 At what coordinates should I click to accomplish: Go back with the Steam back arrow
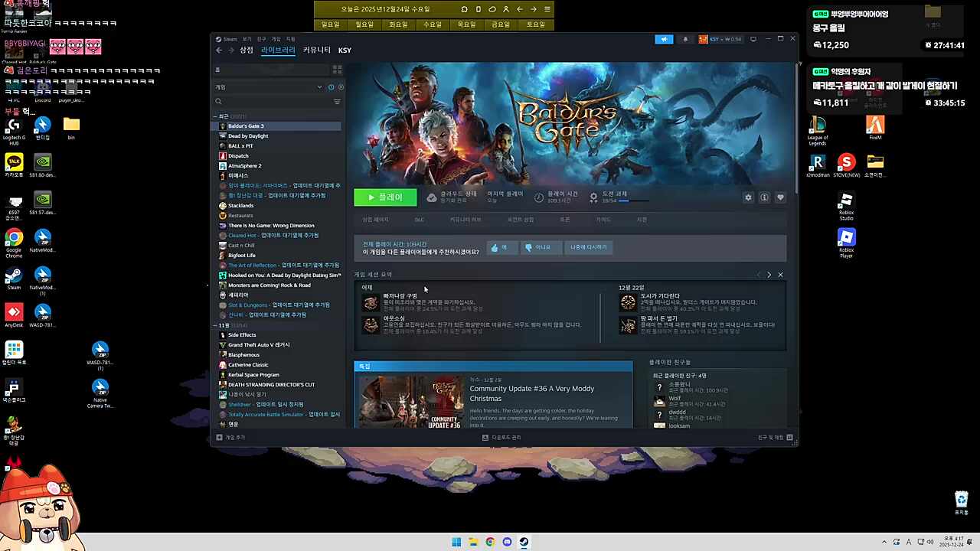(x=219, y=51)
